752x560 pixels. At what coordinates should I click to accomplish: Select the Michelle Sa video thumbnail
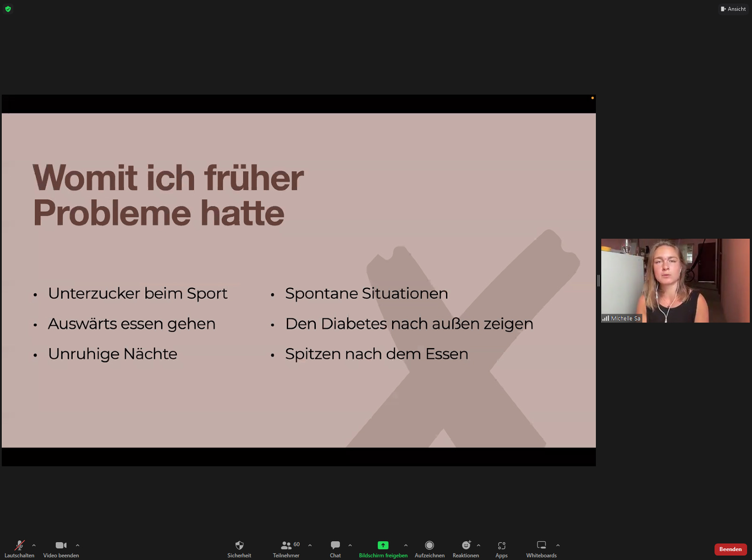click(675, 280)
